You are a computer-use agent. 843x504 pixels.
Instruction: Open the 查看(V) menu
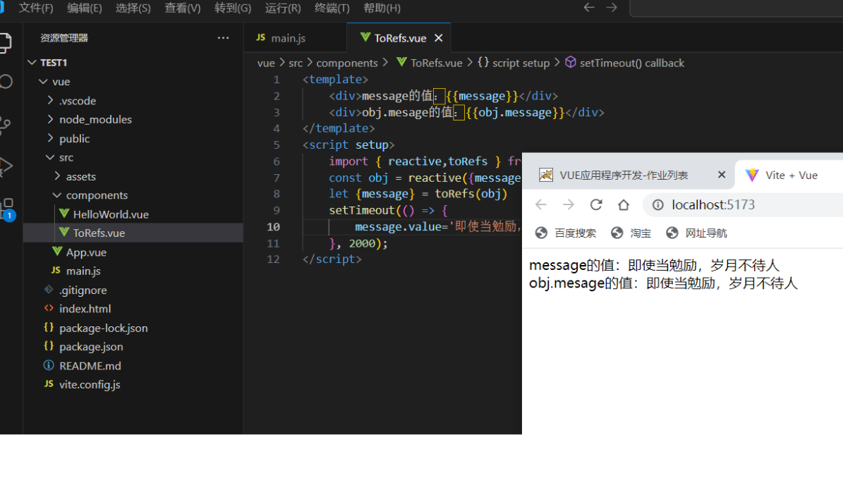coord(182,8)
